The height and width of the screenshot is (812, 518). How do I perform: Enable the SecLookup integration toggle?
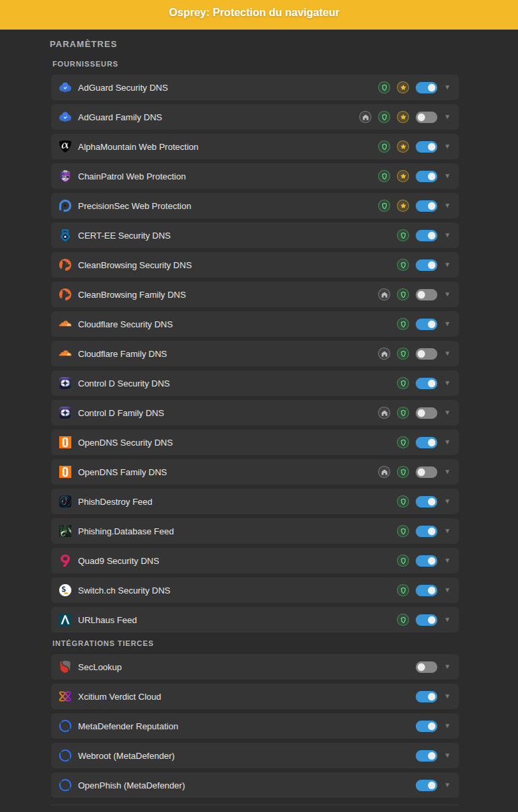point(427,667)
